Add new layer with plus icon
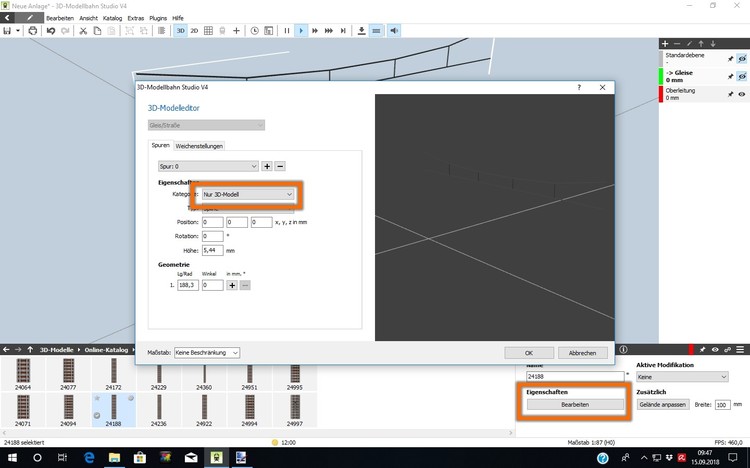 [x=665, y=44]
